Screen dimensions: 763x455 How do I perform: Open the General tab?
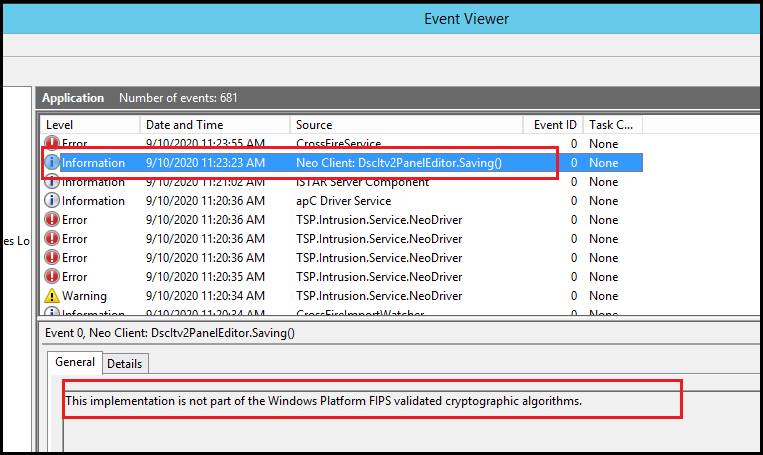click(x=75, y=363)
